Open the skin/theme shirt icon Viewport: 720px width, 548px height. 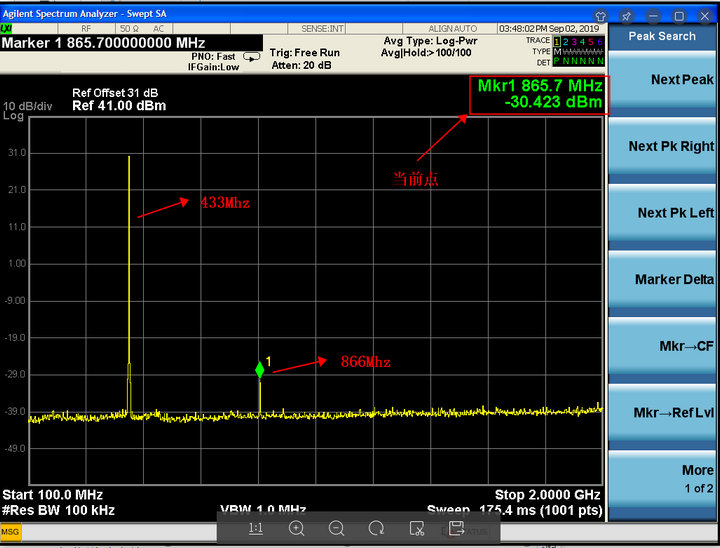[600, 16]
